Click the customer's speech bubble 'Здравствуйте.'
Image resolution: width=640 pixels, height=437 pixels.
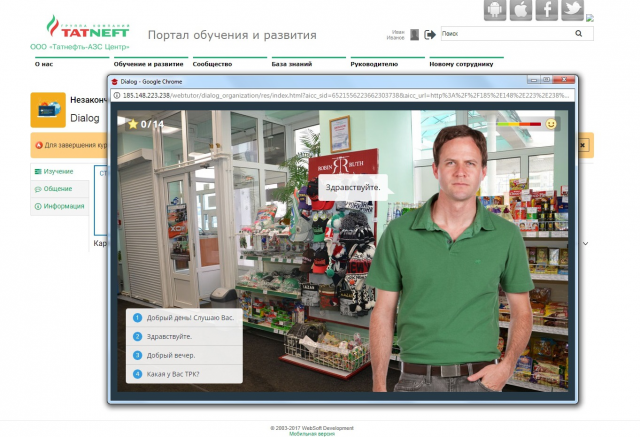(353, 187)
